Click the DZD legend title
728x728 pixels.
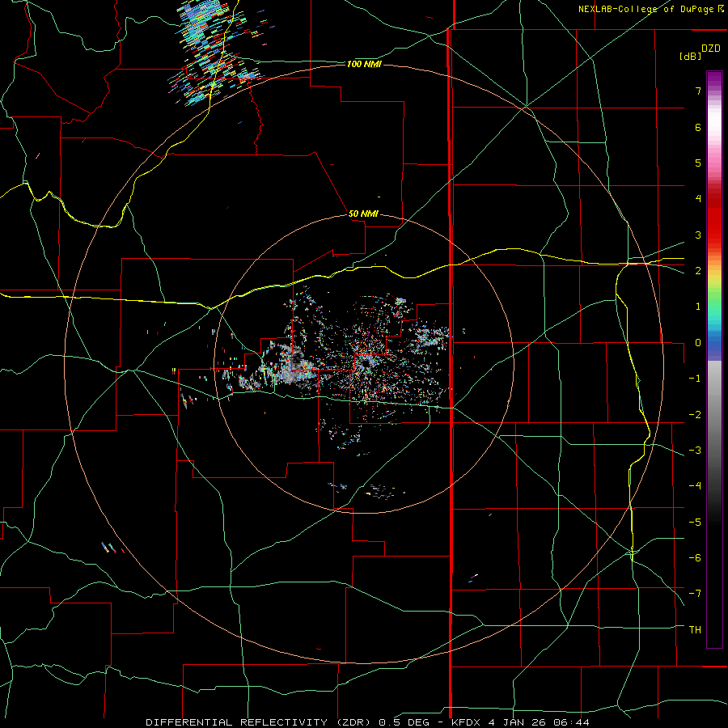(x=711, y=49)
